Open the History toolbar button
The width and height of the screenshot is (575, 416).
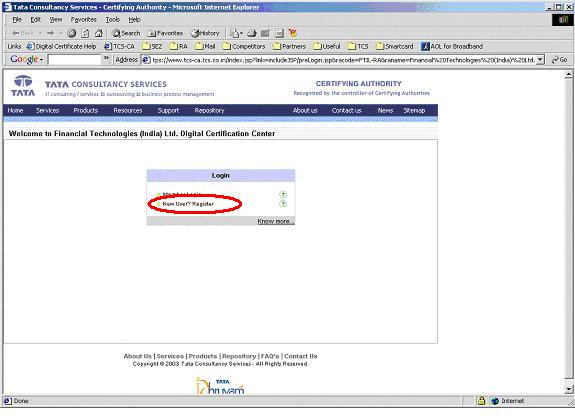(205, 33)
